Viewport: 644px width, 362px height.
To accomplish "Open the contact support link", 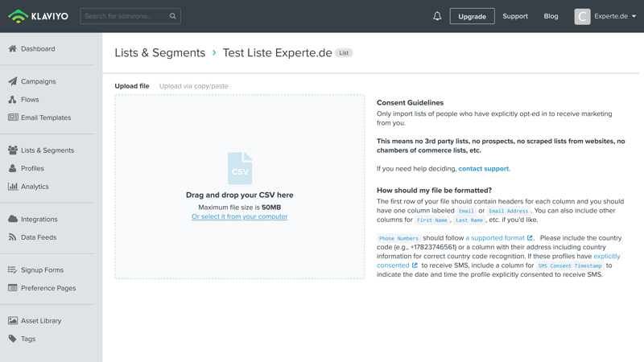I will click(483, 169).
